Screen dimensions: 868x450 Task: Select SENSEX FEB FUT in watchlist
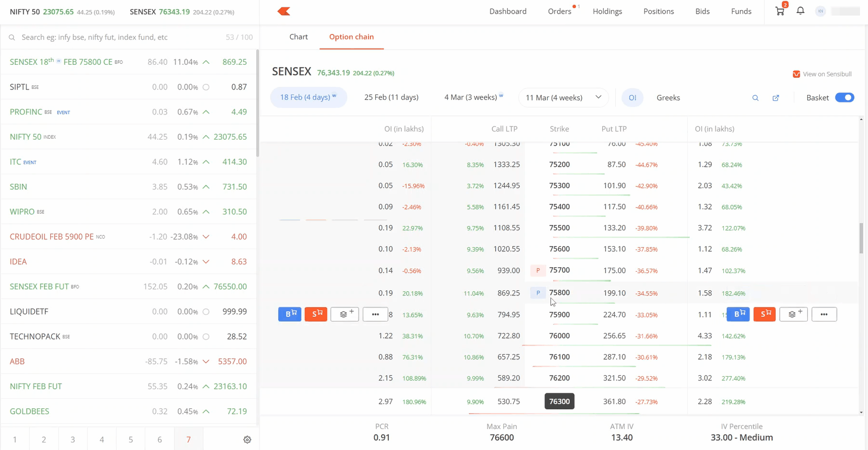point(129,286)
